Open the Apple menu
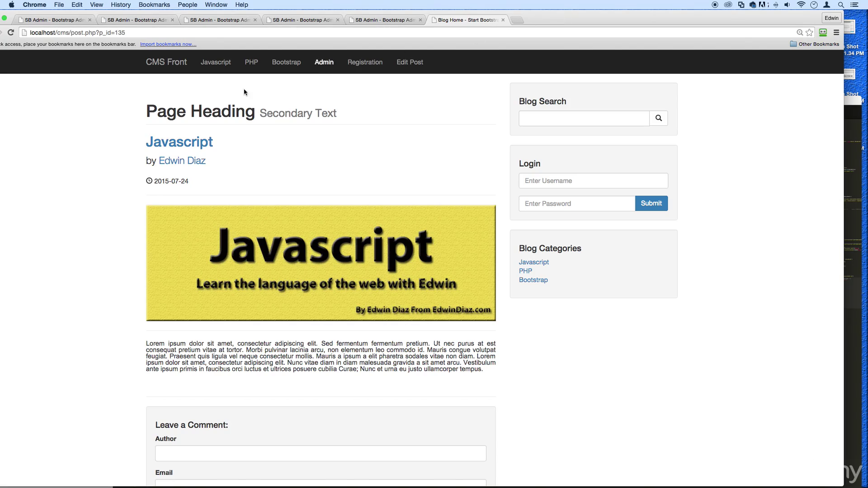Image resolution: width=868 pixels, height=488 pixels. click(x=12, y=5)
